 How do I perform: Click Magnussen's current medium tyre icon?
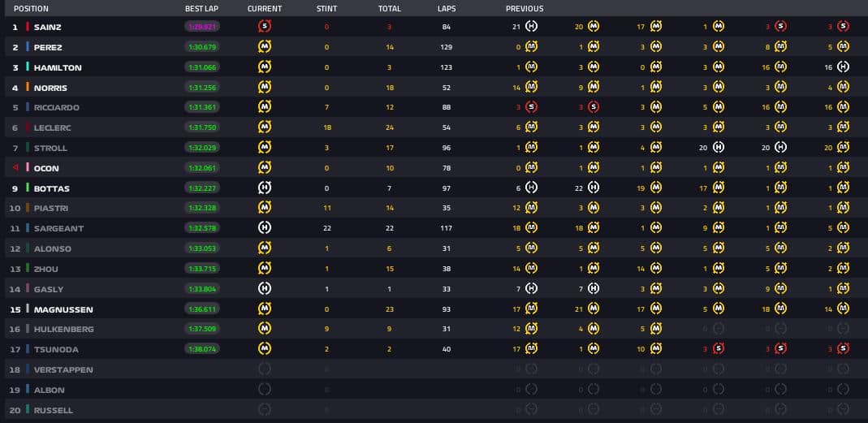click(x=265, y=309)
